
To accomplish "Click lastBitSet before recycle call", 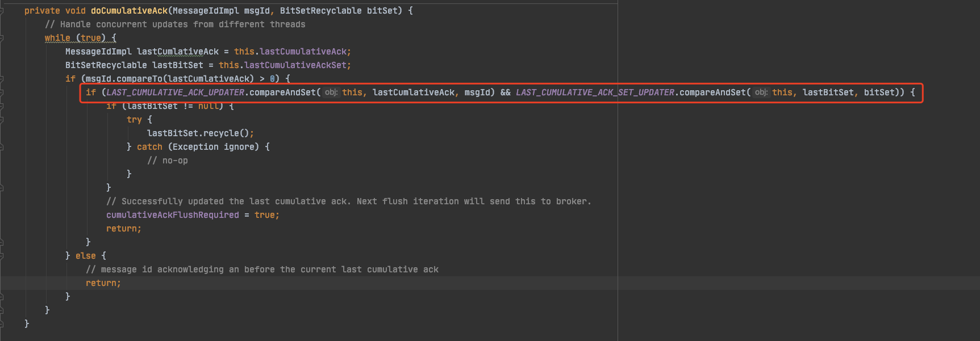I will [173, 133].
